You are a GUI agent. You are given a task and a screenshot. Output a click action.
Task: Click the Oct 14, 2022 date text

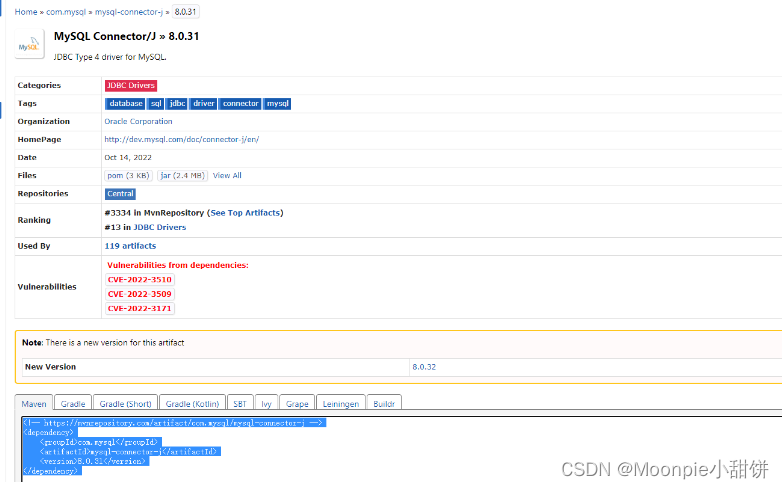pyautogui.click(x=128, y=158)
